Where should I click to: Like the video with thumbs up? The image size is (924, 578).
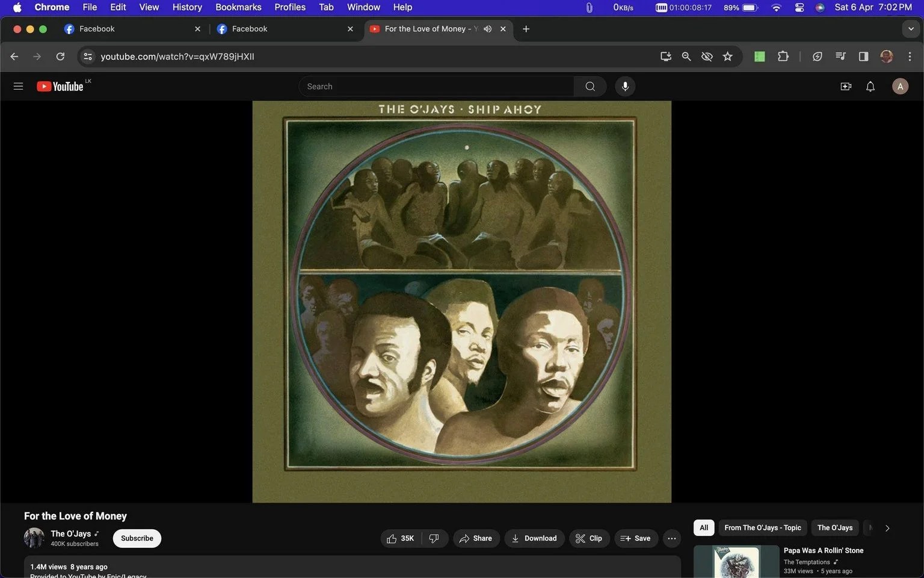(401, 538)
